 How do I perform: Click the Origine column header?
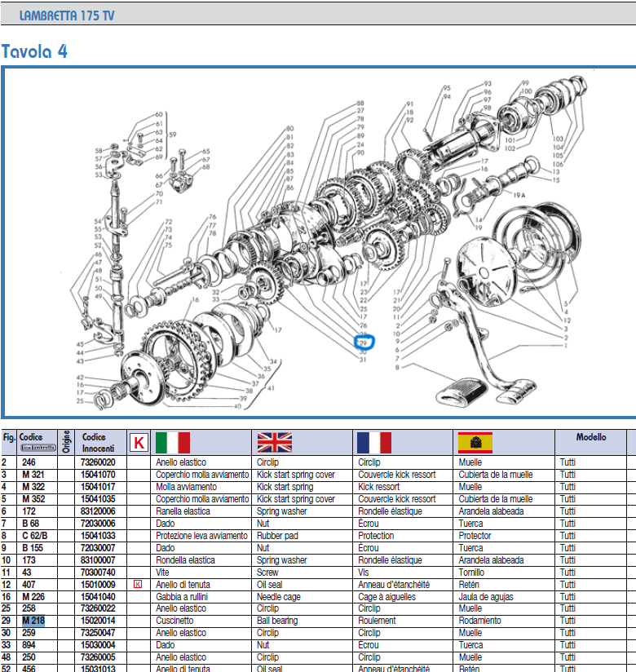click(x=66, y=442)
